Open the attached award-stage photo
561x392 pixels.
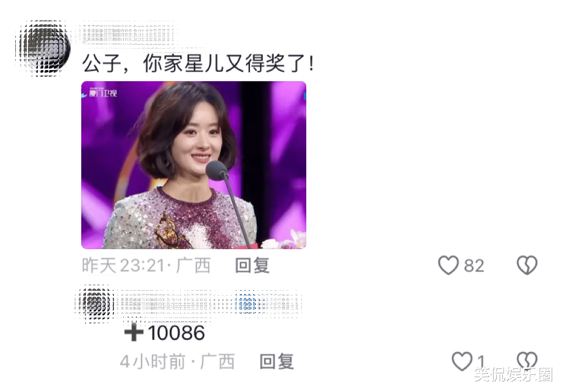click(193, 165)
